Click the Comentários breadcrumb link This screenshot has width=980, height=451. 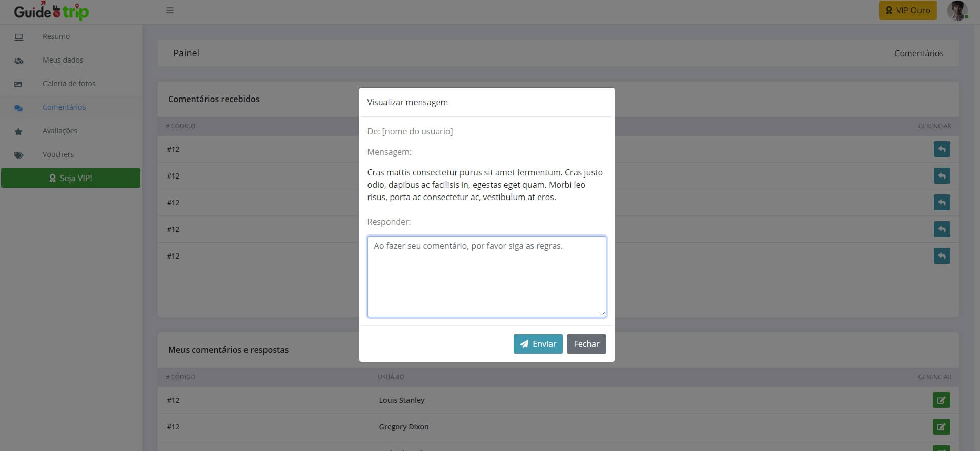pos(918,53)
